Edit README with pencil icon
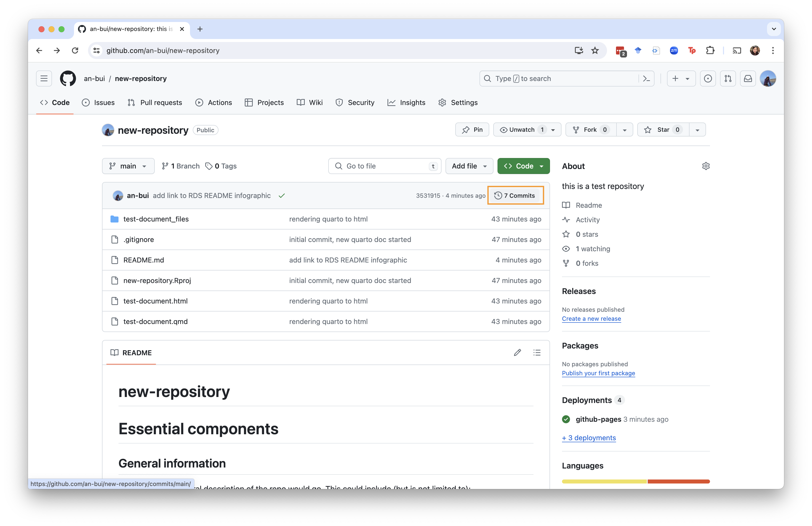 point(517,352)
